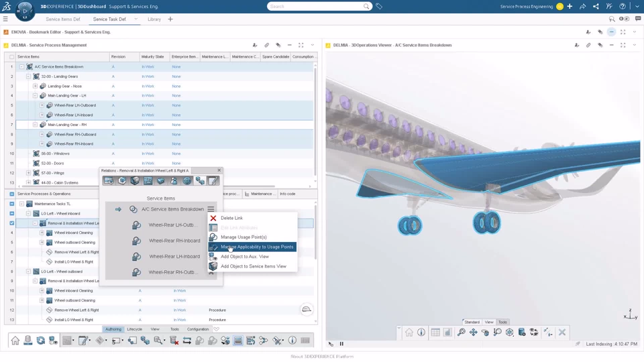Choose Add Object to Aux. View
The height and width of the screenshot is (362, 644).
click(253, 257)
